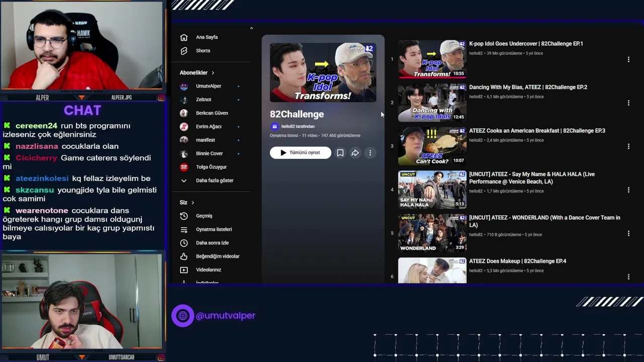Open Berkcan Güven channel avatar
644x362 pixels.
click(x=184, y=113)
